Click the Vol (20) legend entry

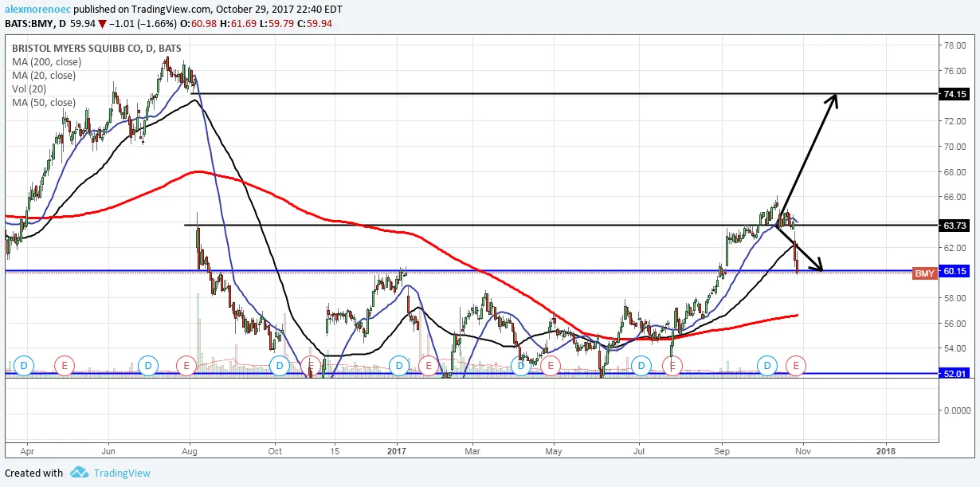28,89
